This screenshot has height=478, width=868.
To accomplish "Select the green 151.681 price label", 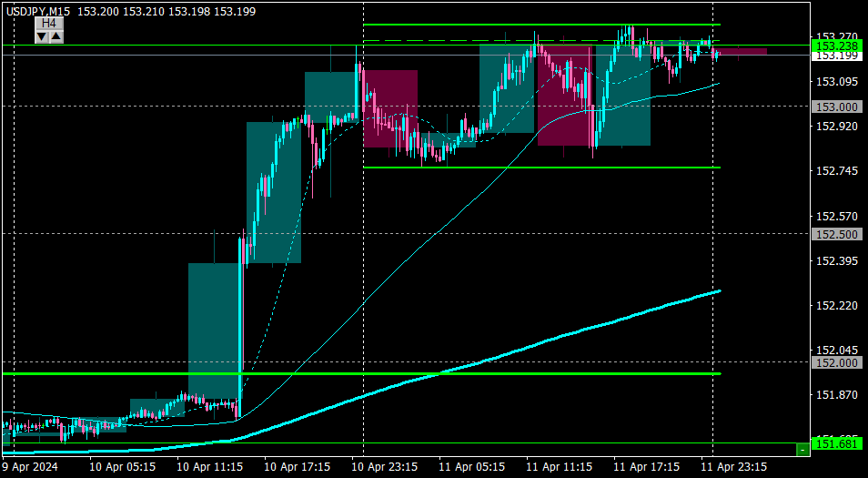I will (836, 443).
